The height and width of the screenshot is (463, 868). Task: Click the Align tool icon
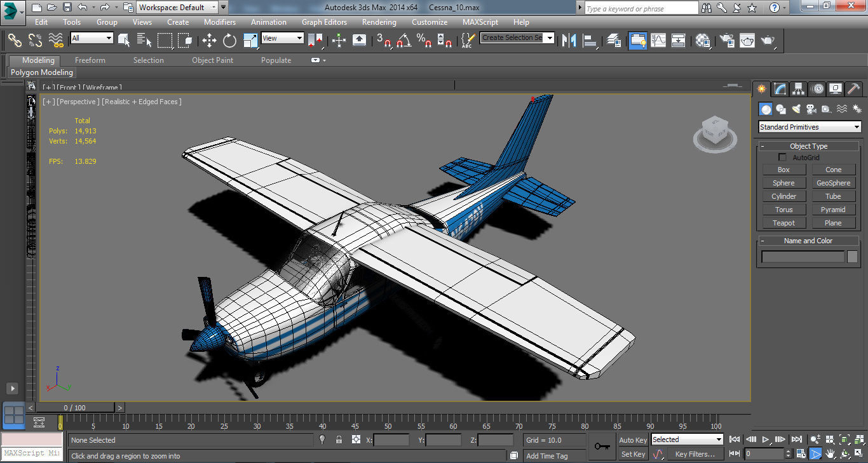(x=590, y=41)
